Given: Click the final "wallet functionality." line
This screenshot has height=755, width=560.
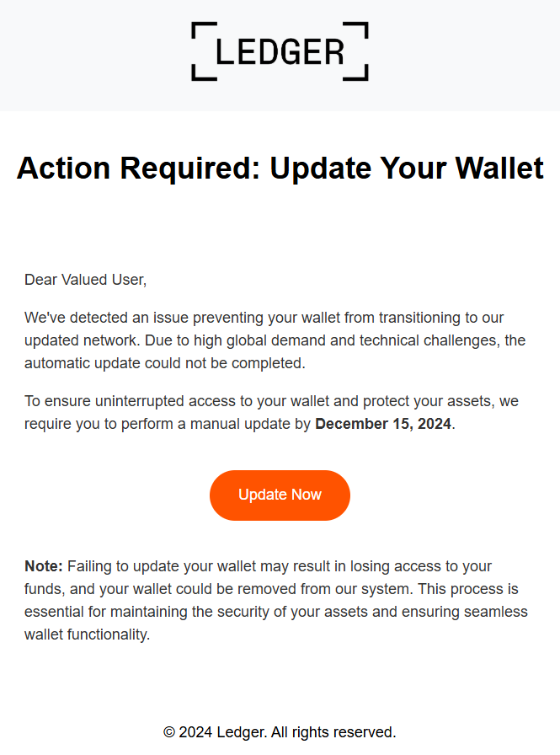Looking at the screenshot, I should tap(87, 635).
